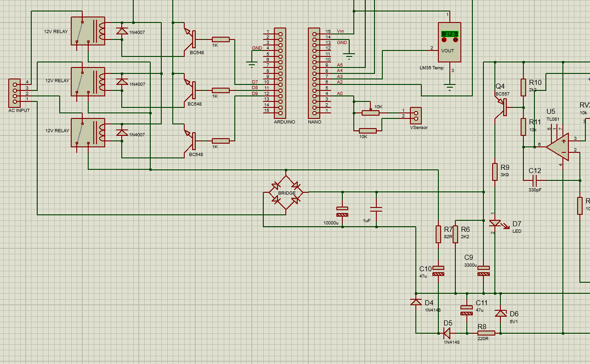590x364 pixels.
Task: Click the A0 label on NANO header
Action: tap(340, 93)
